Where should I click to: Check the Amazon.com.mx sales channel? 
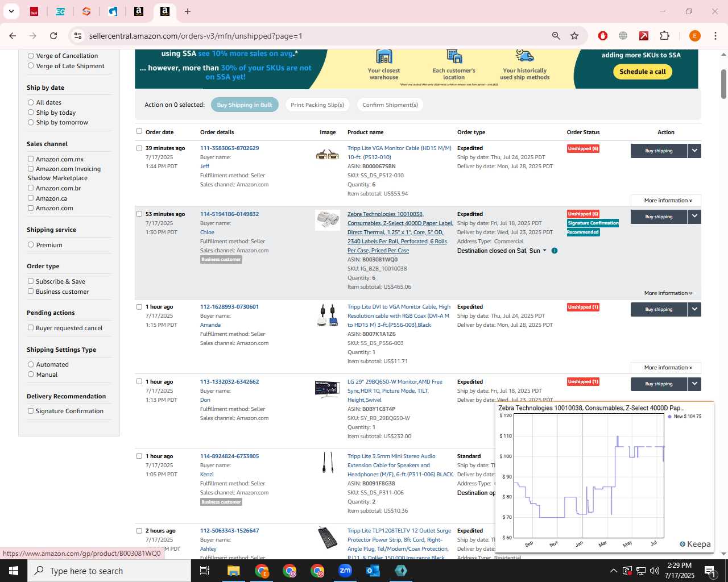[x=31, y=159]
